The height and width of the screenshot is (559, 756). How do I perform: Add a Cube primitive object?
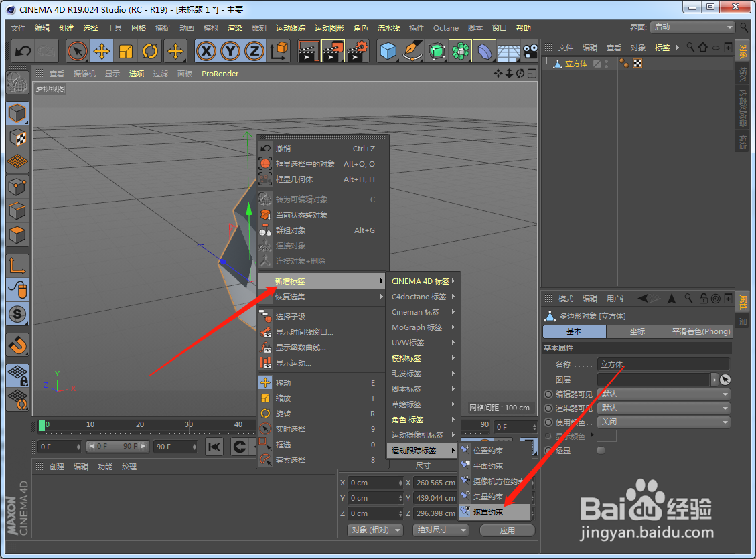388,51
